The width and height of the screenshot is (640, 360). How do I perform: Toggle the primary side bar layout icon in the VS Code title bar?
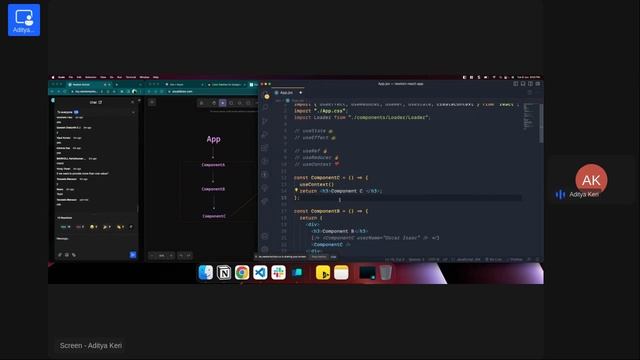[516, 84]
